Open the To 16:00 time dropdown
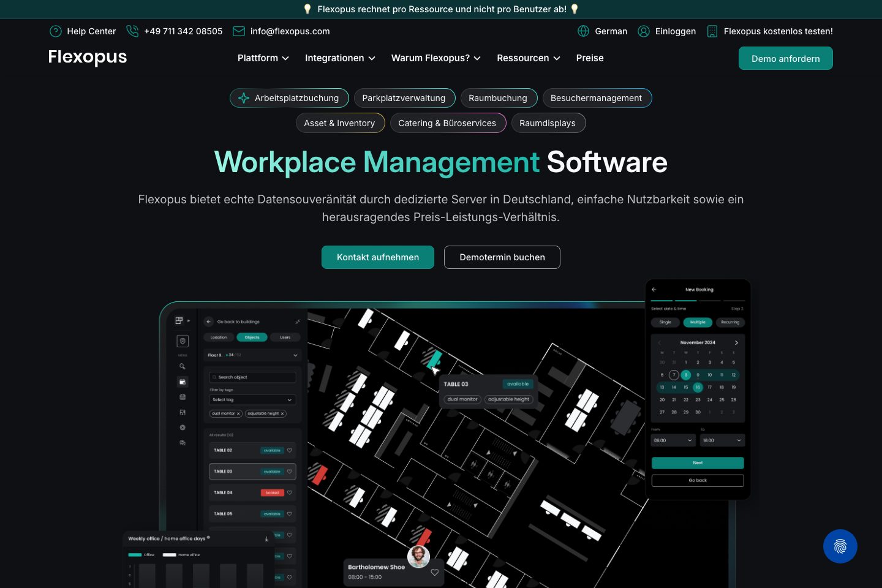This screenshot has width=882, height=588. [x=722, y=440]
